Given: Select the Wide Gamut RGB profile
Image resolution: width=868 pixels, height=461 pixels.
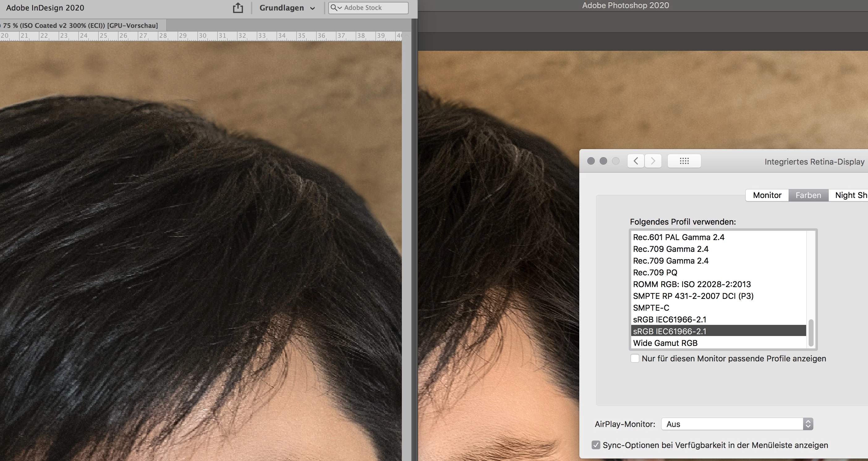Looking at the screenshot, I should click(x=665, y=343).
